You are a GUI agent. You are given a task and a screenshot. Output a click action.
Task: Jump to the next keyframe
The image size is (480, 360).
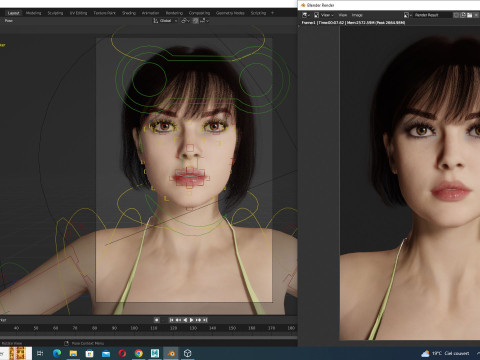[198, 320]
